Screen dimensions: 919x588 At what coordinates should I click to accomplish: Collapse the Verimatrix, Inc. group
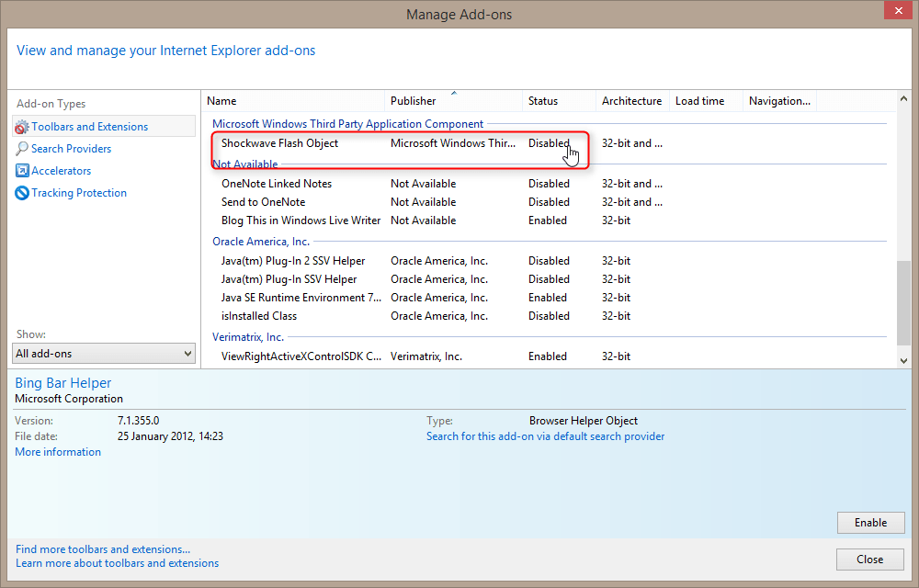coord(248,337)
